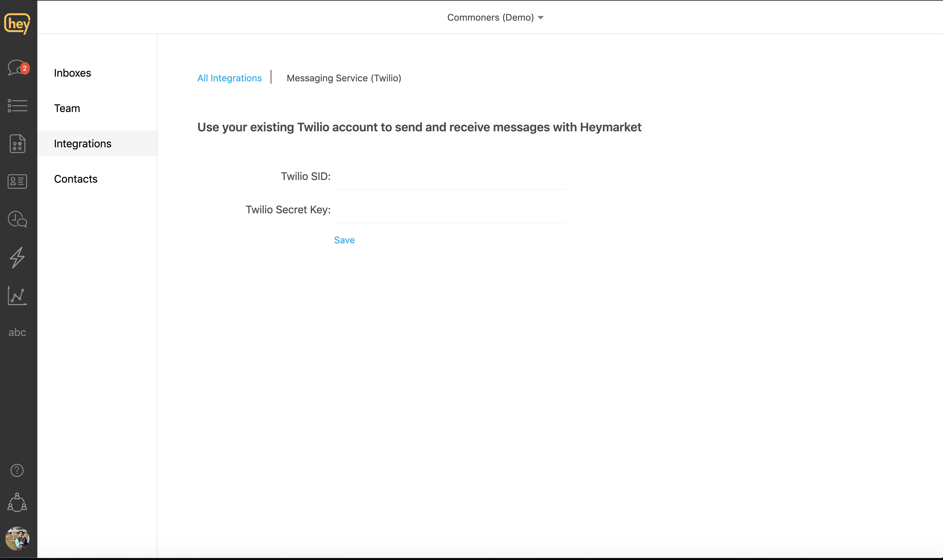This screenshot has height=560, width=943.
Task: Click the Twilio Secret Key input field
Action: (450, 210)
